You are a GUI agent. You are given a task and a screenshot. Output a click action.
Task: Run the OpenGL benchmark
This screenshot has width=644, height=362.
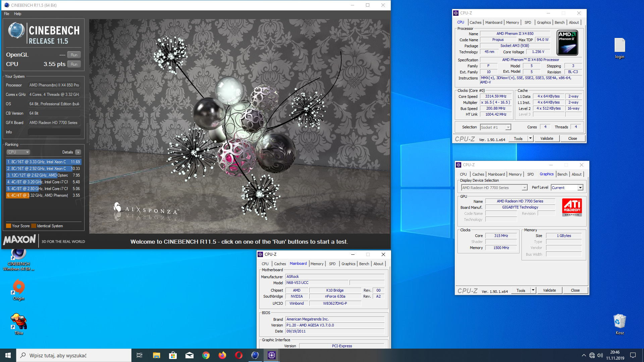click(74, 55)
